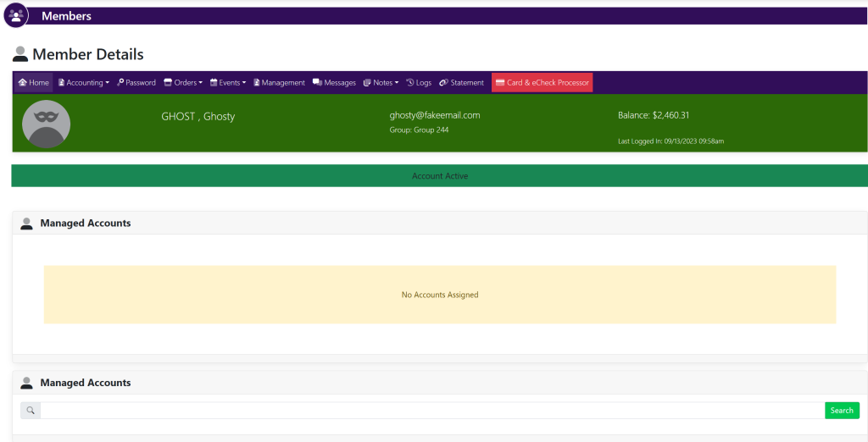
Task: Go to the Home tab
Action: coord(34,83)
